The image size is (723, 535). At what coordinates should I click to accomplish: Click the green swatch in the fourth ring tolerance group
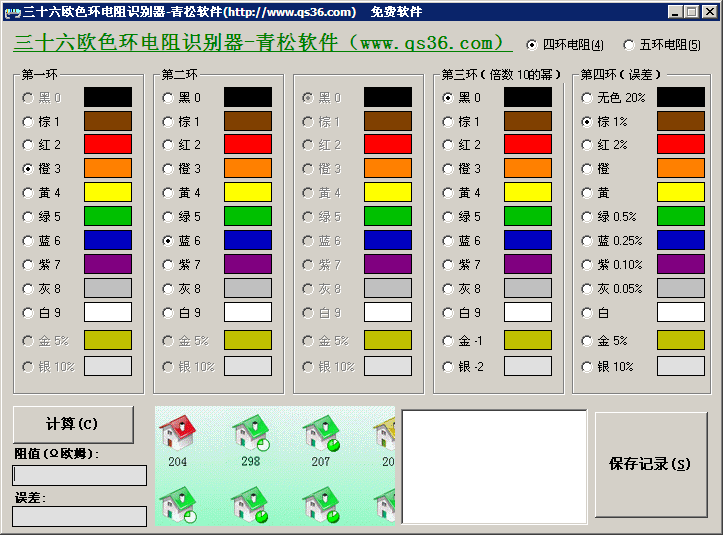(681, 216)
